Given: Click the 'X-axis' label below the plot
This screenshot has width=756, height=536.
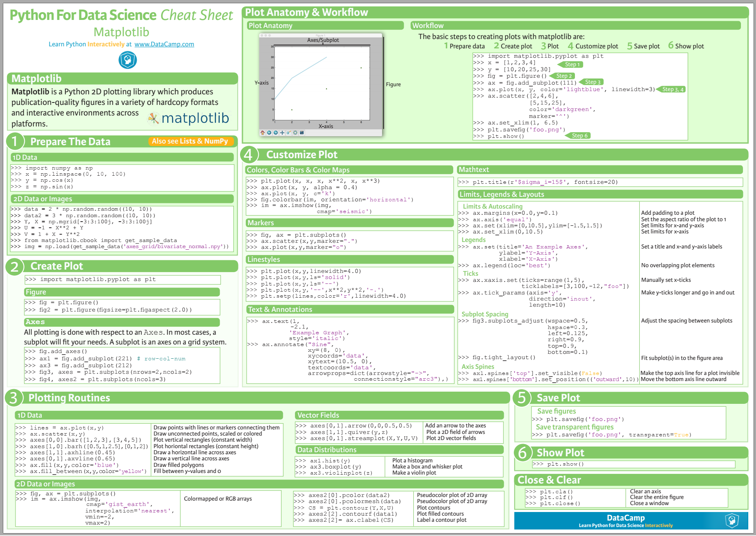Looking at the screenshot, I should (x=326, y=126).
